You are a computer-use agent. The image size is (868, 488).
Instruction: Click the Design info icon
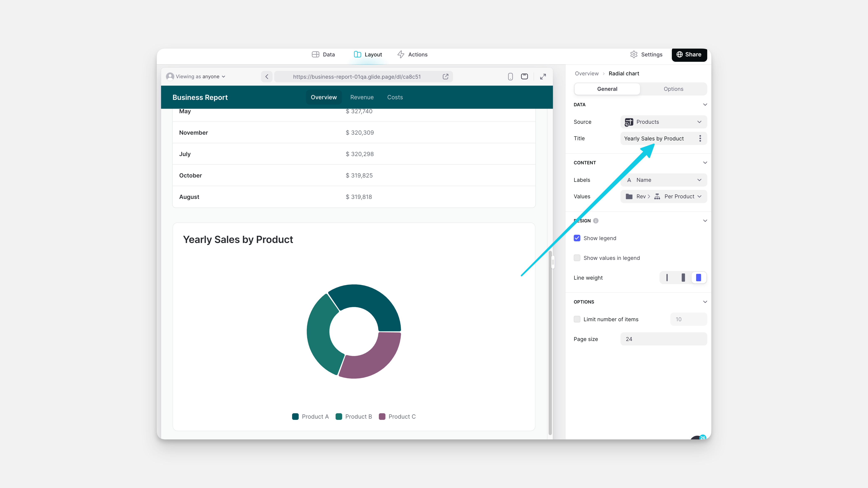tap(596, 221)
